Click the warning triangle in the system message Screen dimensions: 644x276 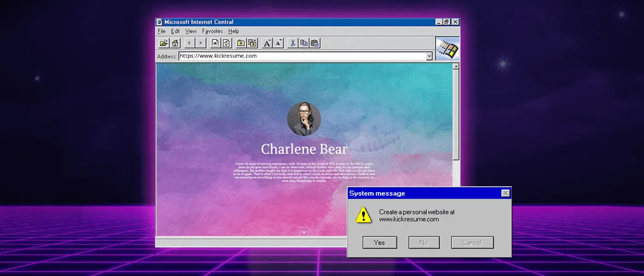pyautogui.click(x=363, y=214)
